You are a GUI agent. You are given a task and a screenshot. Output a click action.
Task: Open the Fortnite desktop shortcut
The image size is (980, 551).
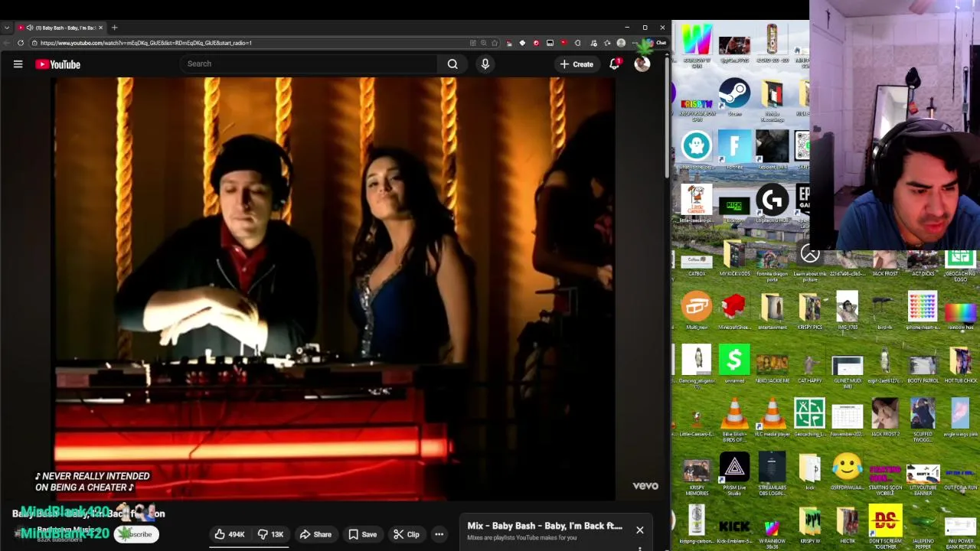pyautogui.click(x=734, y=150)
